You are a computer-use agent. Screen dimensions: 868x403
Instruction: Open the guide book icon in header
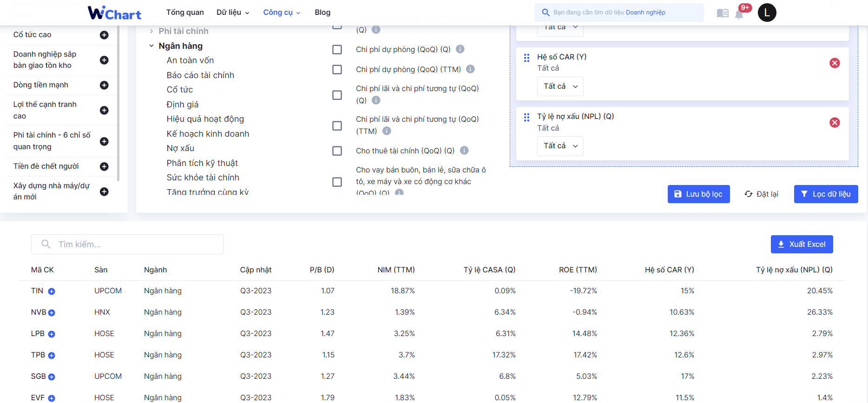coord(723,13)
